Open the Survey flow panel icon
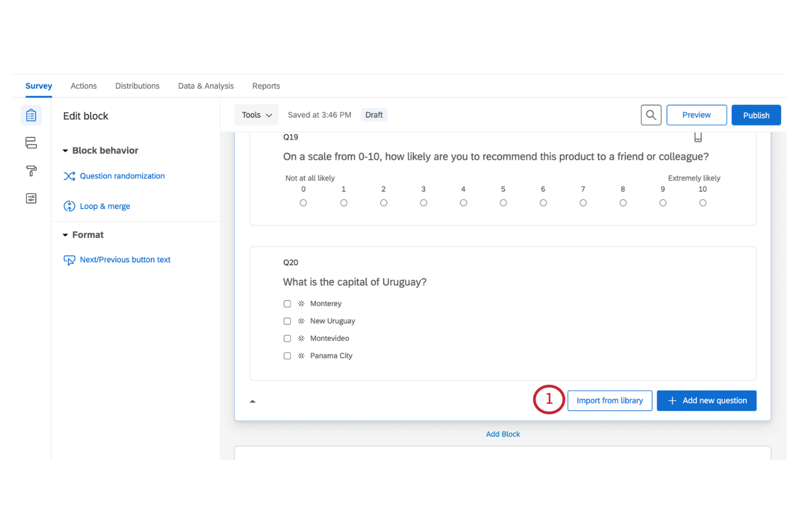This screenshot has height=532, width=798. point(31,142)
